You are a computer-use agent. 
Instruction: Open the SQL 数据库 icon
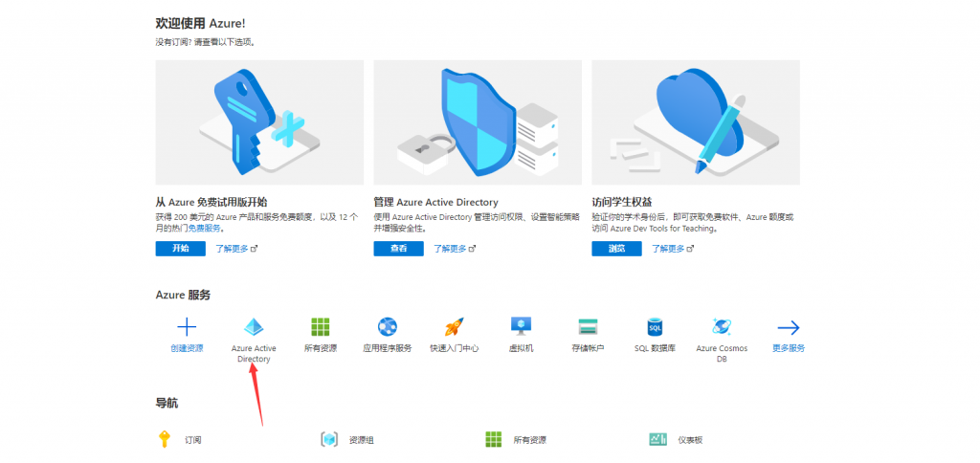pos(655,327)
